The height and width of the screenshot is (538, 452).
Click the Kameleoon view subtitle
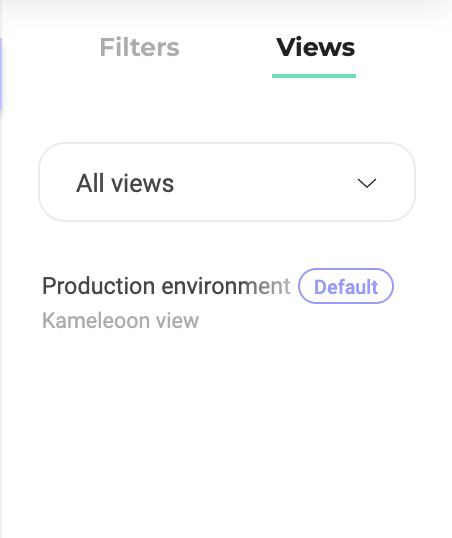(120, 320)
